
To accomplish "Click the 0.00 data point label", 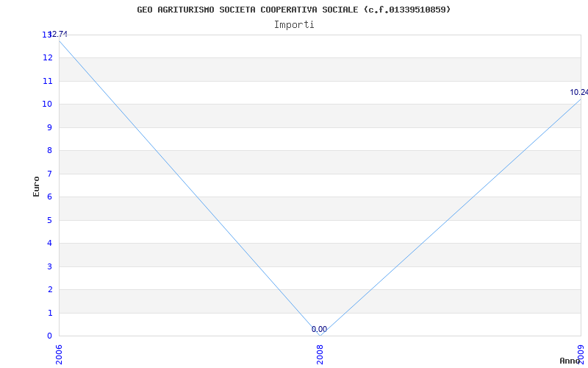I will click(319, 329).
